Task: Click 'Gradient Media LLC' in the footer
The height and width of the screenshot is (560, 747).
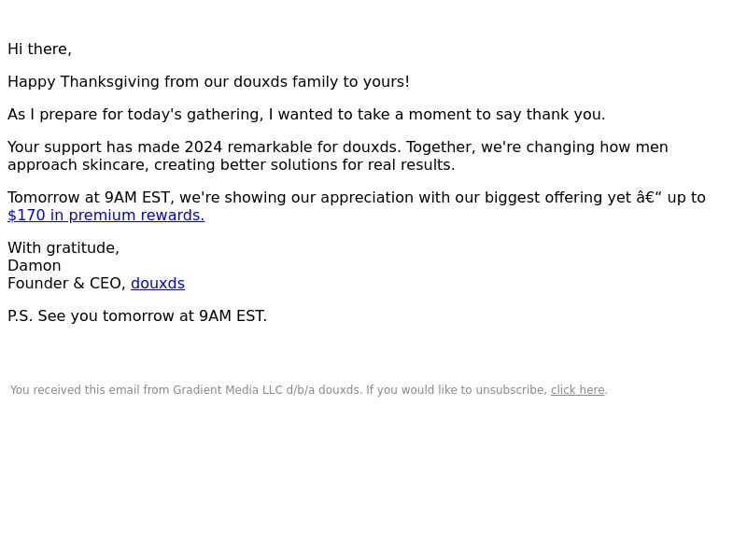Action: [x=228, y=390]
